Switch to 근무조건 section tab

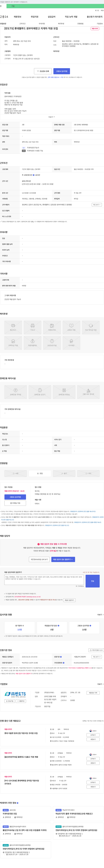tap(22, 24)
